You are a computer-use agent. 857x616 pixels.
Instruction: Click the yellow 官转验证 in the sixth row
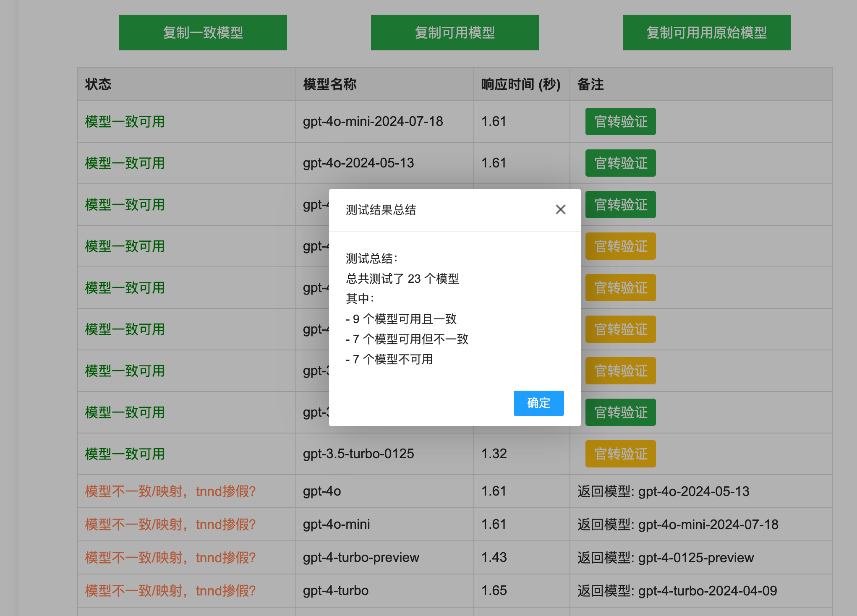[620, 329]
